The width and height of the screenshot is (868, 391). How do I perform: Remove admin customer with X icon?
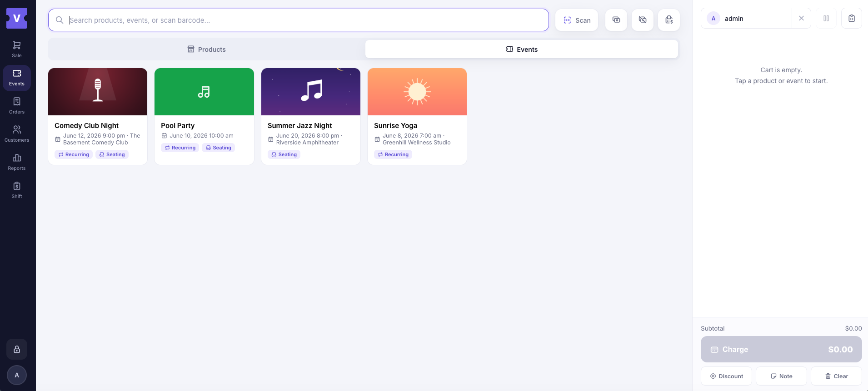tap(801, 18)
